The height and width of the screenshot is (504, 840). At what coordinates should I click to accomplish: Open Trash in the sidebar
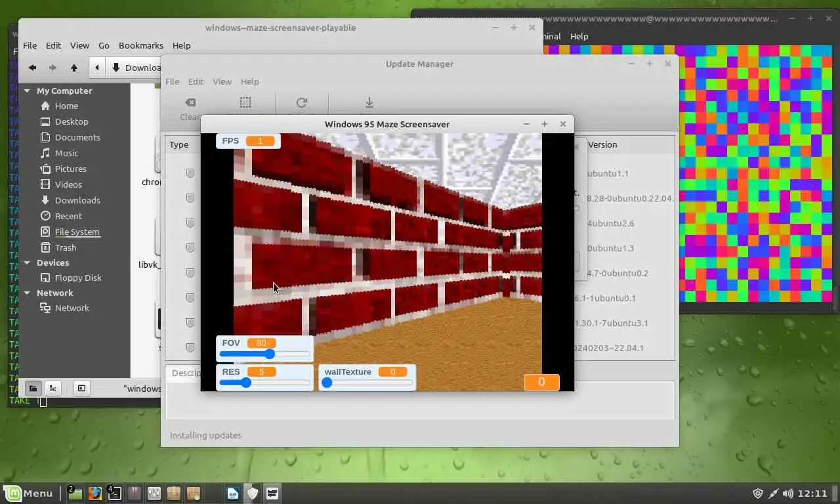point(66,247)
